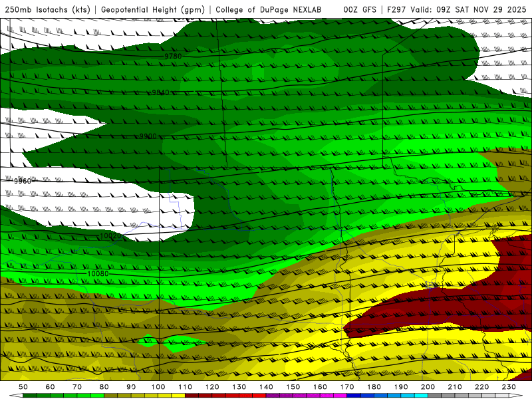
Task: Click the 80 value on the color scale
Action: [104, 387]
